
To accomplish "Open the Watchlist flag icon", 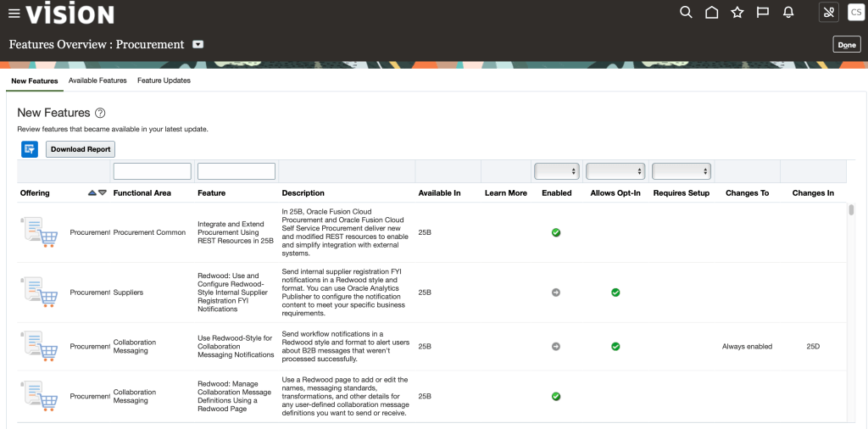I will pyautogui.click(x=763, y=12).
